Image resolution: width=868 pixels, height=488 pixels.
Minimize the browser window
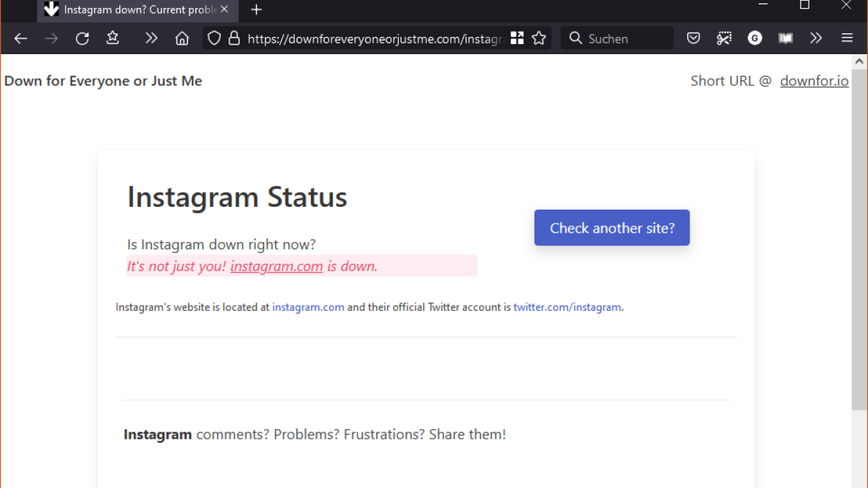click(762, 5)
